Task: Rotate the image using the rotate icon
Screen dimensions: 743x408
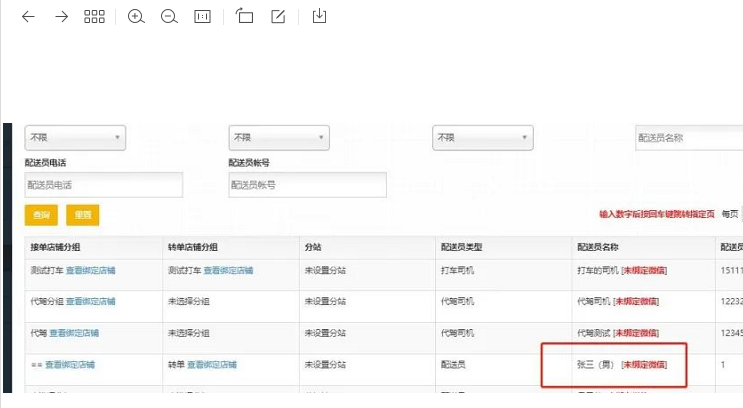Action: [245, 17]
